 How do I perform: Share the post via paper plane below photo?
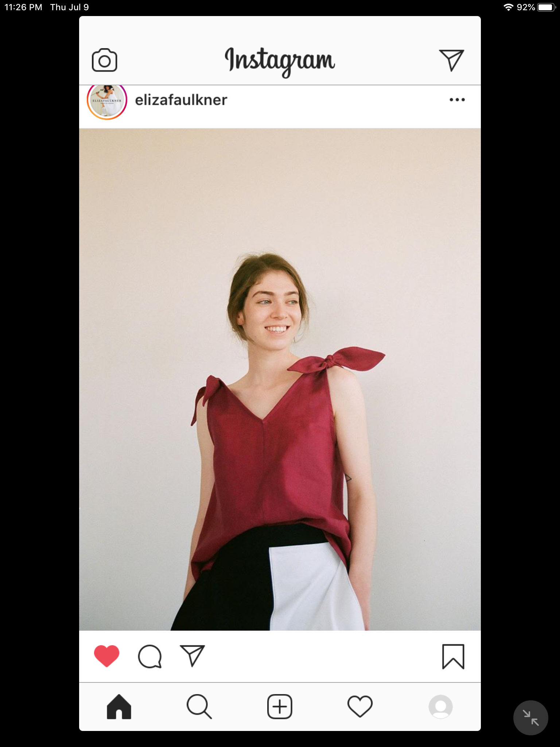pos(192,656)
